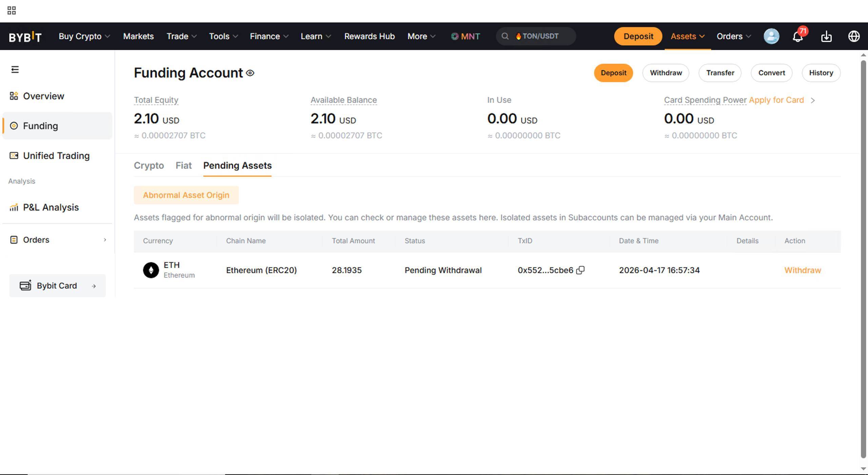Viewport: 868px width, 475px height.
Task: Click the Overview sidebar icon
Action: tap(14, 96)
